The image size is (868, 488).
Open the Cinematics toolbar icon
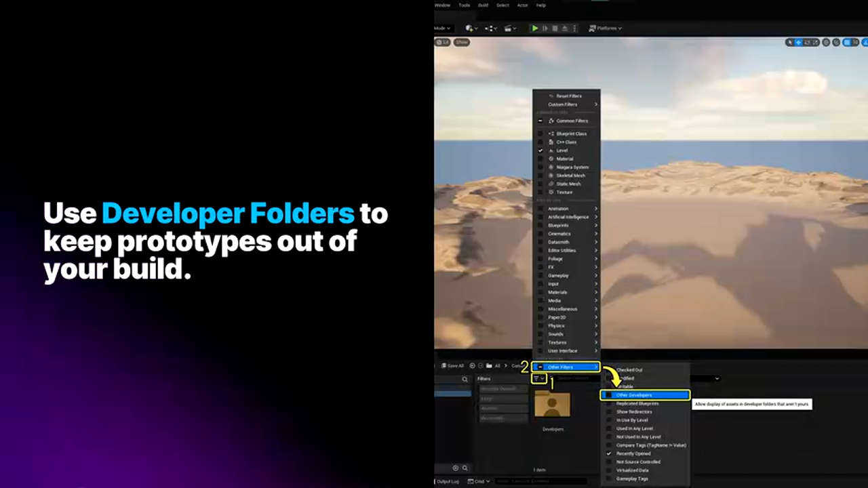(x=509, y=28)
